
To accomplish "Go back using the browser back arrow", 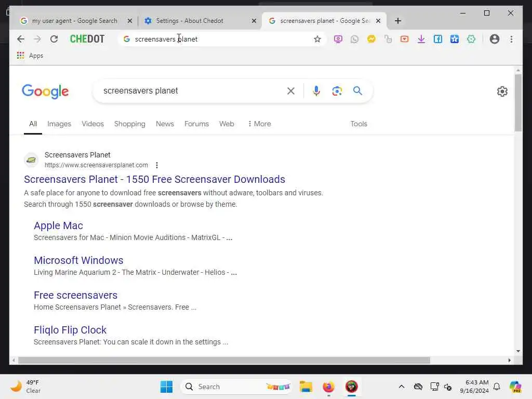I will point(21,39).
